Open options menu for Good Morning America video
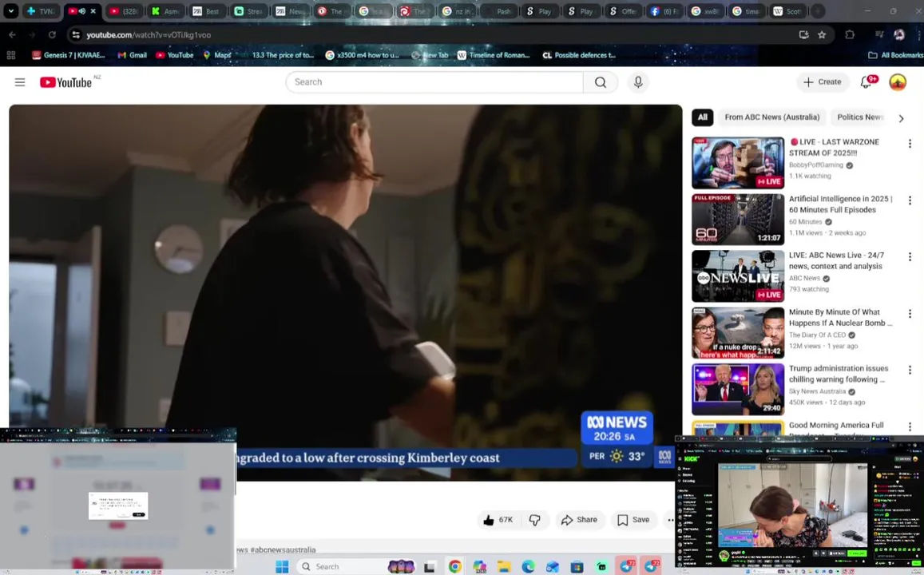The width and height of the screenshot is (924, 575). 910,426
